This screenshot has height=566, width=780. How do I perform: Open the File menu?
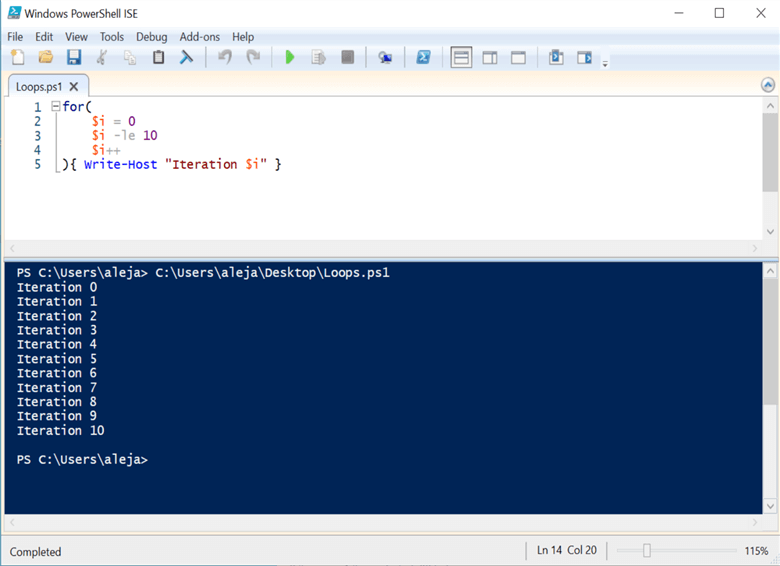click(x=15, y=37)
